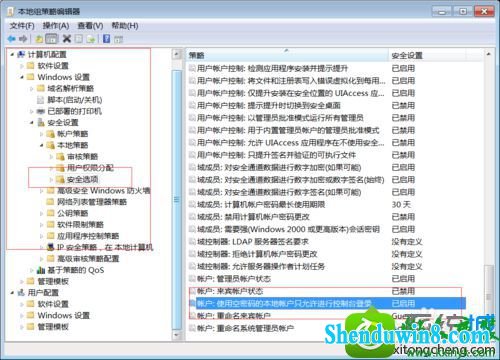The height and width of the screenshot is (360, 500).
Task: Click the IP 安全策略 node icon
Action: [x=51, y=247]
